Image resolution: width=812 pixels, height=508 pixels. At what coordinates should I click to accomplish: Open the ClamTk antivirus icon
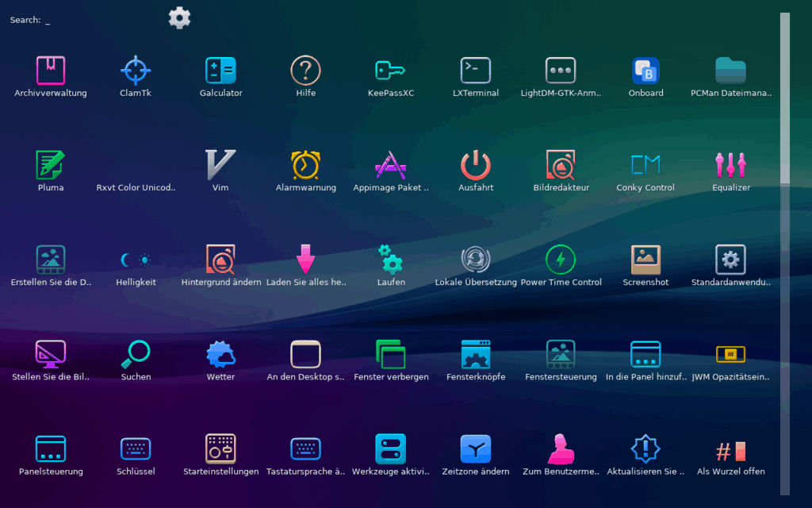tap(136, 71)
